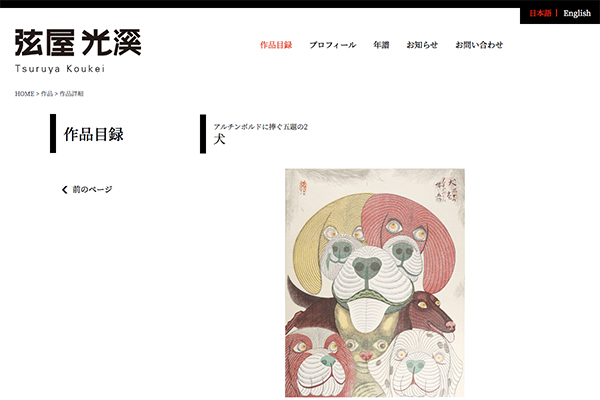Screen dimensions: 600x400
Task: Go to the 年譜 page
Action: coord(381,45)
